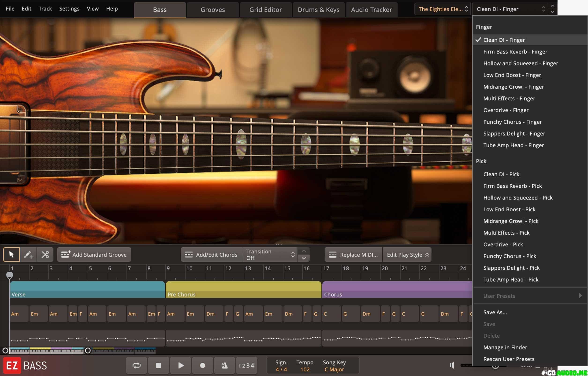Open the Settings menu

coord(69,9)
